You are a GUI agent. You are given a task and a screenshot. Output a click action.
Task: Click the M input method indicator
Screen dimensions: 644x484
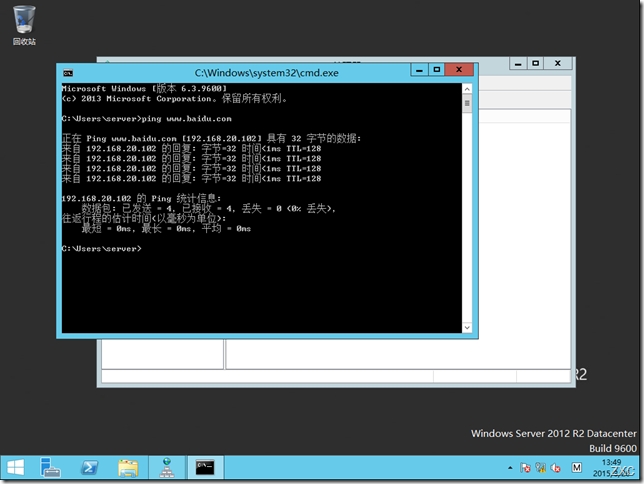coord(577,467)
